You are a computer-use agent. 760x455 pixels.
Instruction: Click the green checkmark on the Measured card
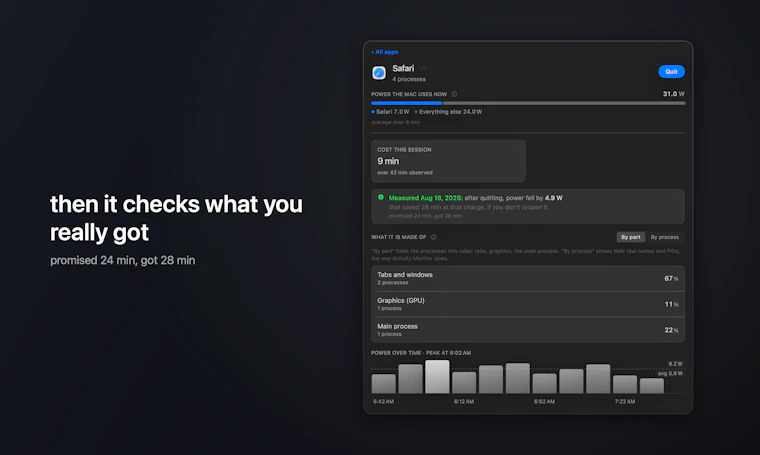point(381,197)
